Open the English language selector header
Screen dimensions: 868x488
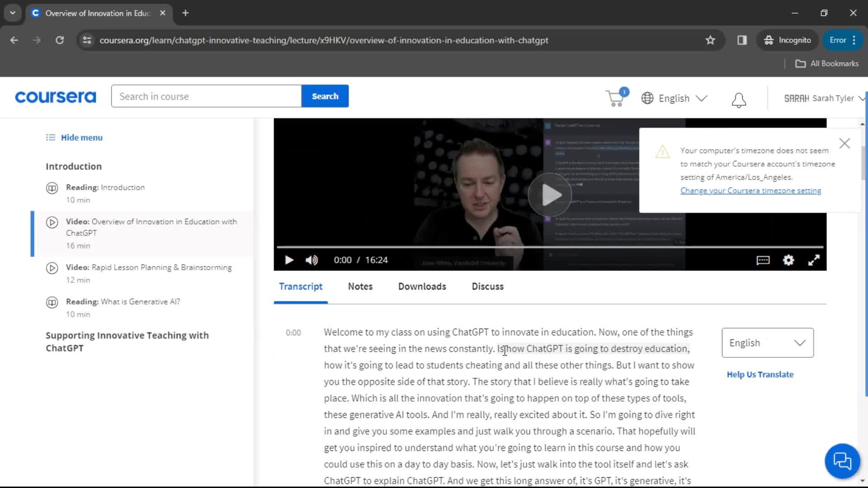[674, 98]
